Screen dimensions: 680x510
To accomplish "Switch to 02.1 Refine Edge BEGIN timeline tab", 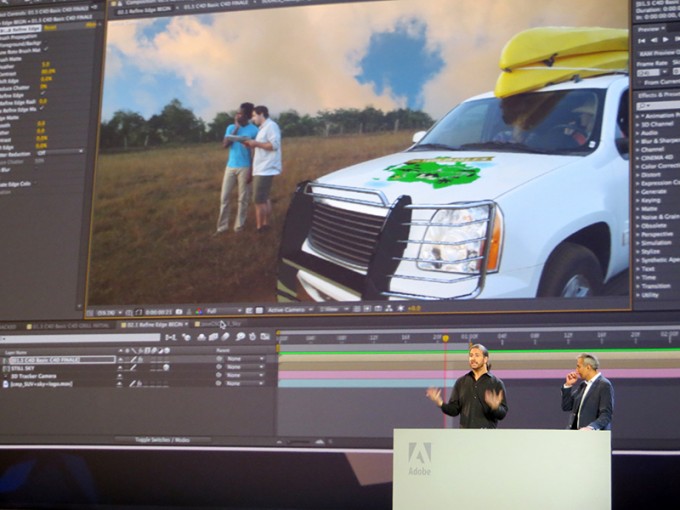I will 154,324.
